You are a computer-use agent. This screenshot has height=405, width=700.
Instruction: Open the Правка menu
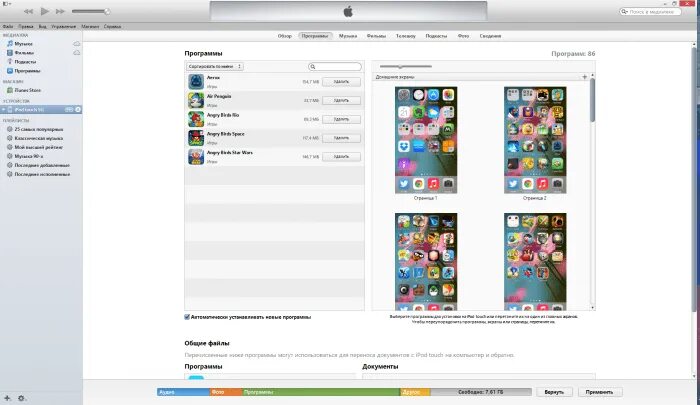26,26
